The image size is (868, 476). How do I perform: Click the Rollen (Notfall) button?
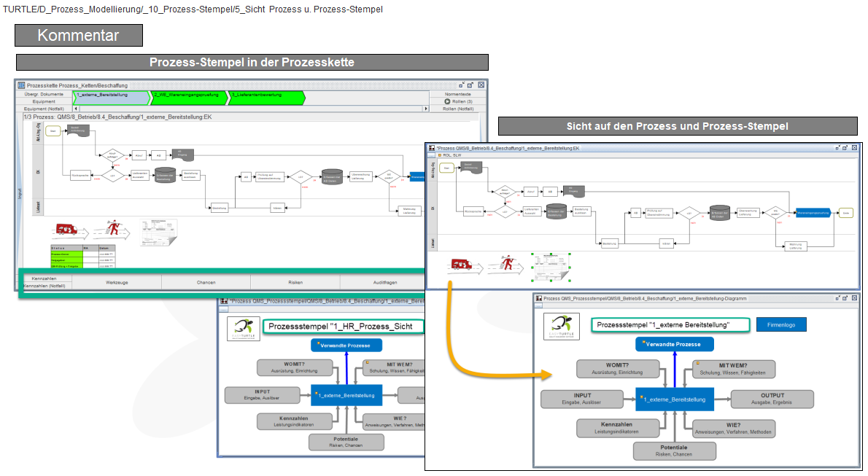point(458,109)
